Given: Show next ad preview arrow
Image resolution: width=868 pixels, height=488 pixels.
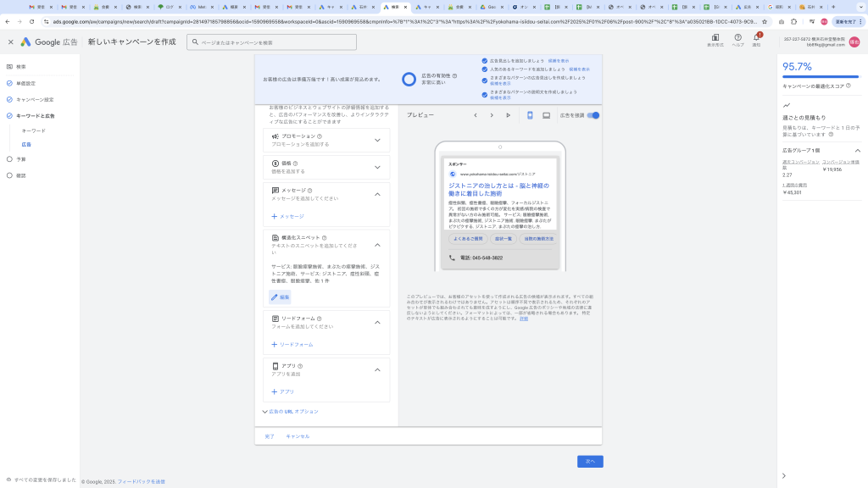Looking at the screenshot, I should click(492, 115).
